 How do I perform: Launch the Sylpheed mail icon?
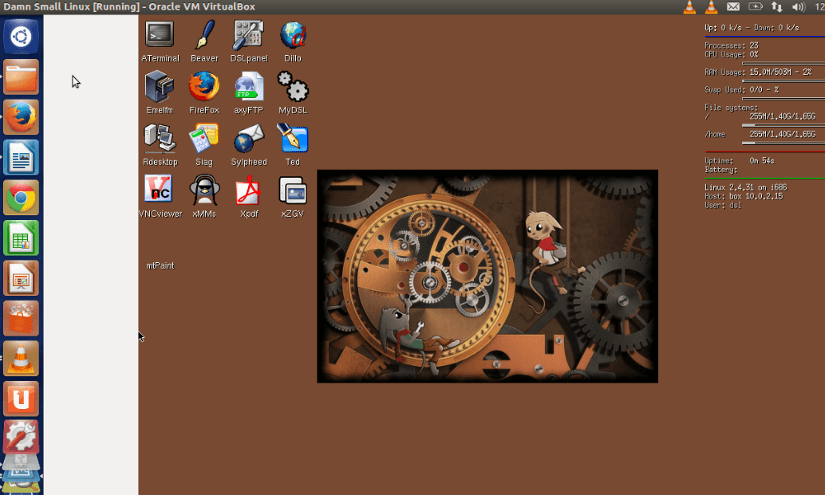point(248,138)
